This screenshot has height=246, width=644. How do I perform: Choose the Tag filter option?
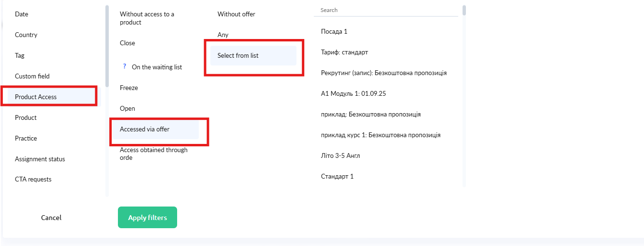20,56
